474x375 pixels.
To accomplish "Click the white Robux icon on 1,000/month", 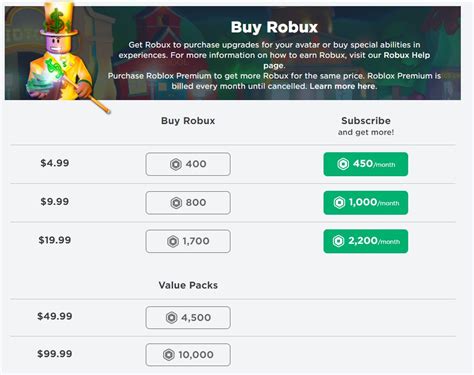I will [x=339, y=203].
